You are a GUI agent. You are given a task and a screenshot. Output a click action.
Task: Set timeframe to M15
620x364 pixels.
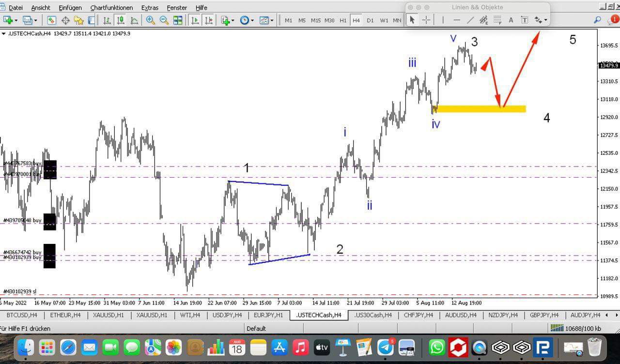tap(316, 20)
